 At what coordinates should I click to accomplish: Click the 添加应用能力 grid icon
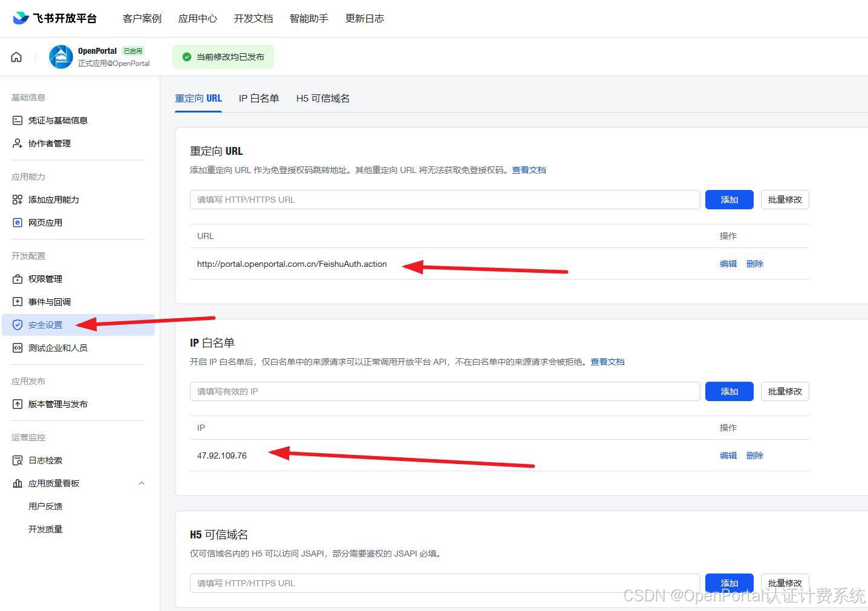[18, 200]
